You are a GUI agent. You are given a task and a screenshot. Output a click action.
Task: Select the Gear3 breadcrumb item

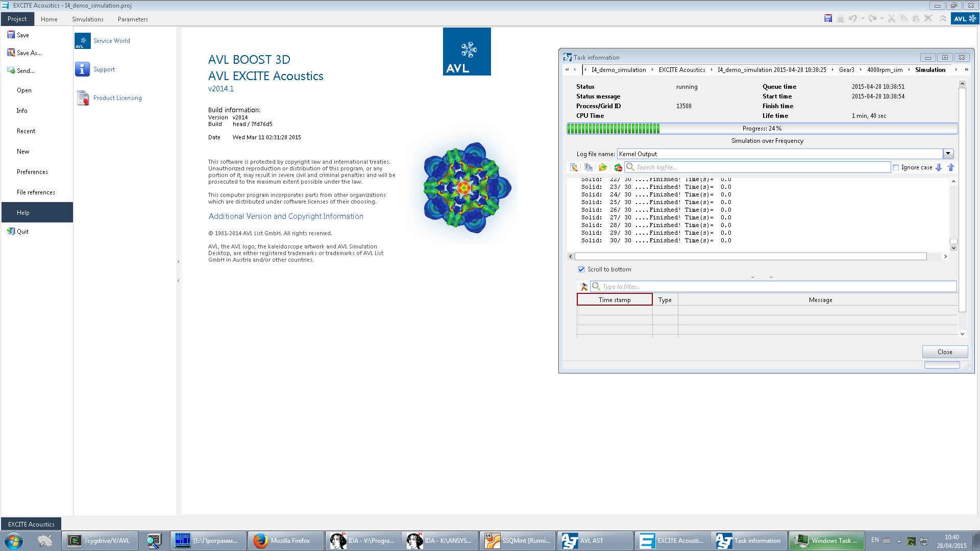coord(846,70)
